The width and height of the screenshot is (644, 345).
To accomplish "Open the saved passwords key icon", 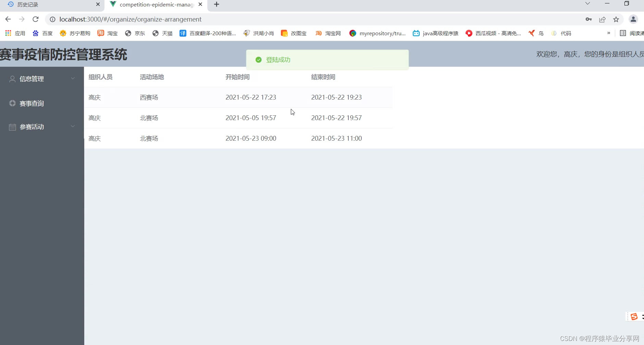I will click(589, 19).
